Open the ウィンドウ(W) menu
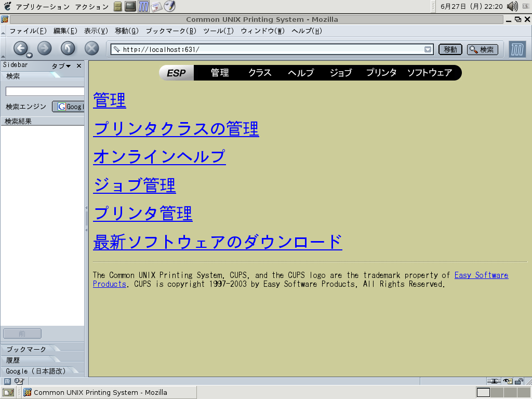 pos(262,31)
